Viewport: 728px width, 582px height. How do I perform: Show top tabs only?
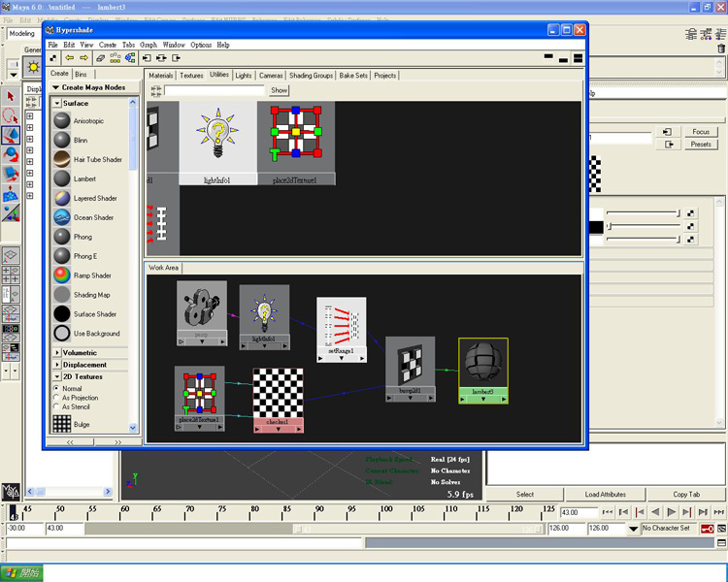(x=548, y=57)
